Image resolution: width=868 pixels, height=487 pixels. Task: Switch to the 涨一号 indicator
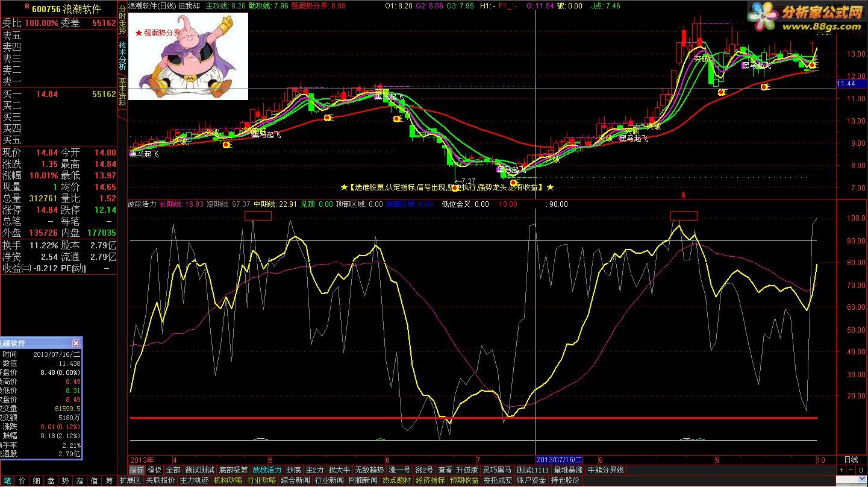click(x=399, y=470)
